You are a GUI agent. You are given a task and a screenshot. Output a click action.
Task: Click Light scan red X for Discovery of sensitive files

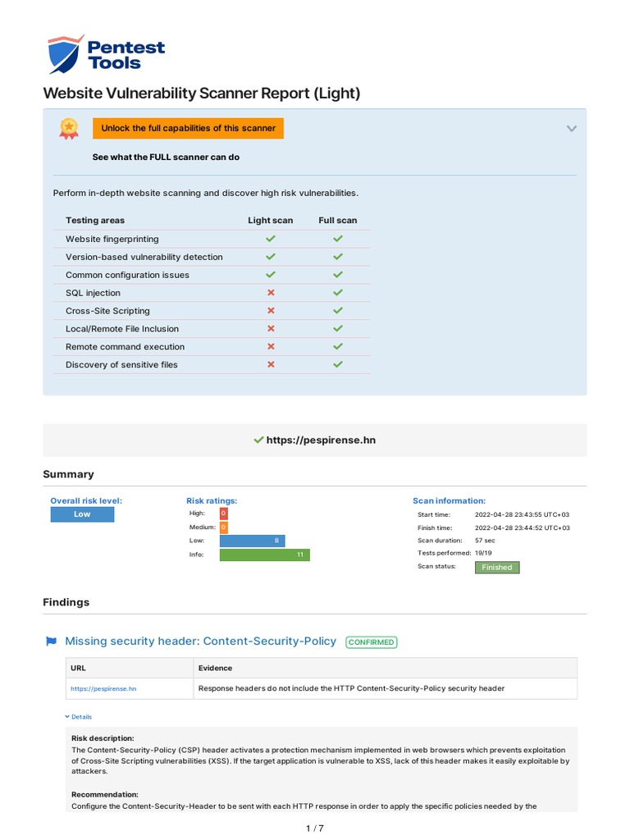(271, 364)
